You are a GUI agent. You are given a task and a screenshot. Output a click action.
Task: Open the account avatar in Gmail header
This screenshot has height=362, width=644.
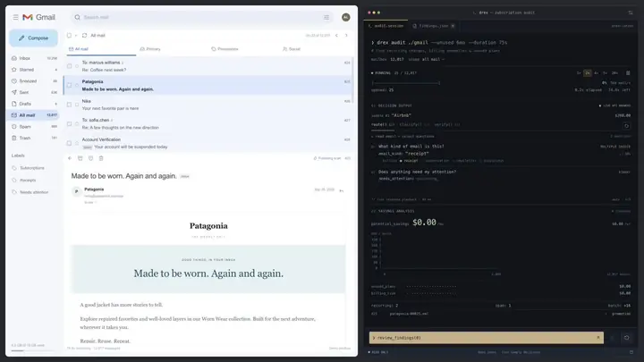pos(346,17)
